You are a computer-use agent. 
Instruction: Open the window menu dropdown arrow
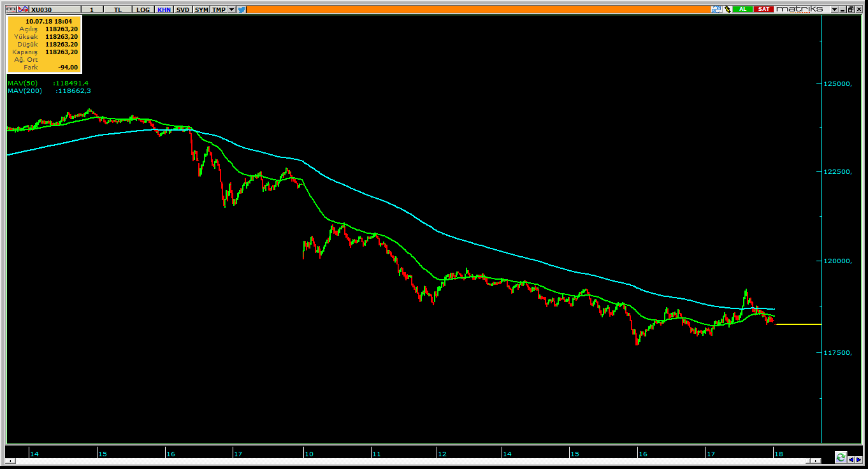point(834,10)
